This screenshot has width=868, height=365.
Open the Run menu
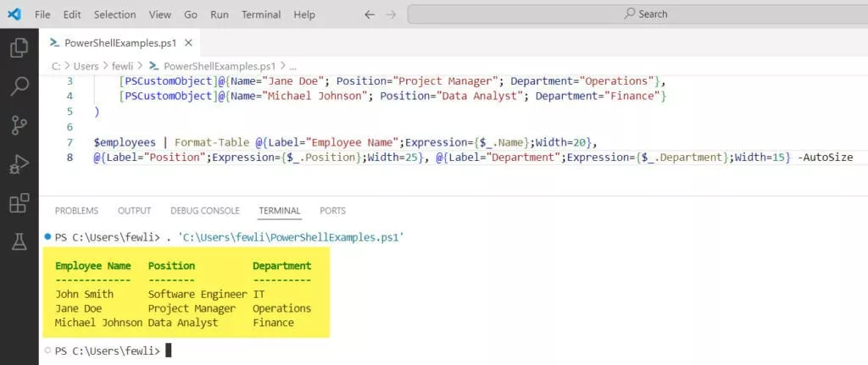coord(220,15)
